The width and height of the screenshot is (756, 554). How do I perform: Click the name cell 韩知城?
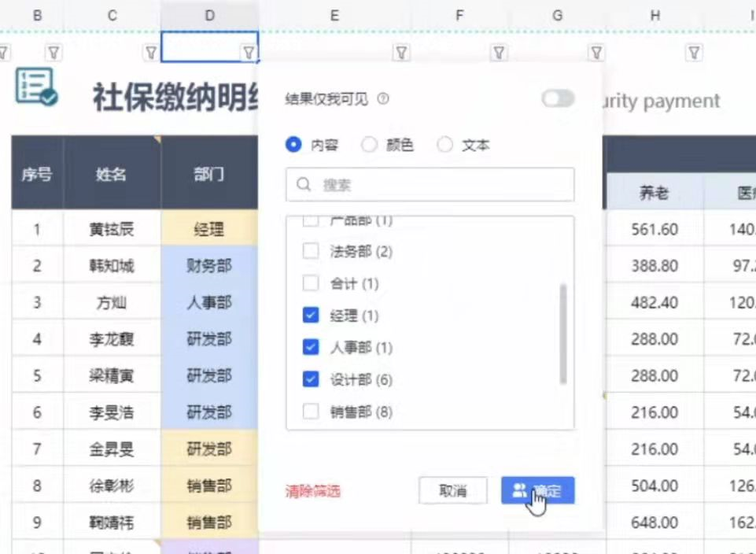click(x=112, y=266)
